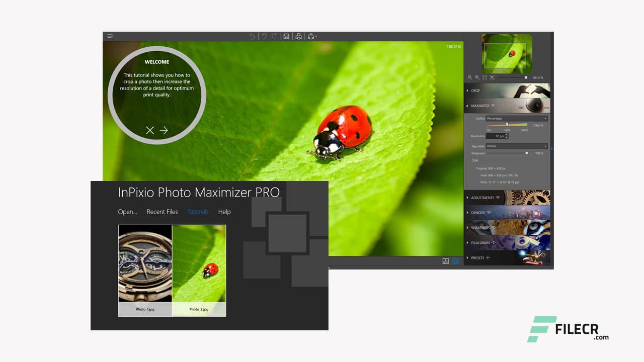Click the Print icon in the toolbar
644x362 pixels.
[297, 36]
